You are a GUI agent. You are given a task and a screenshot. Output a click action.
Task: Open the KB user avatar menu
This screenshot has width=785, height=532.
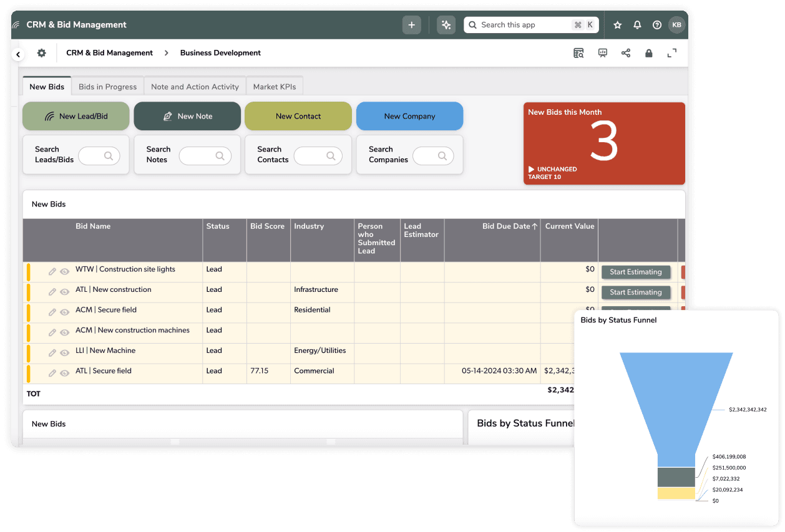676,25
